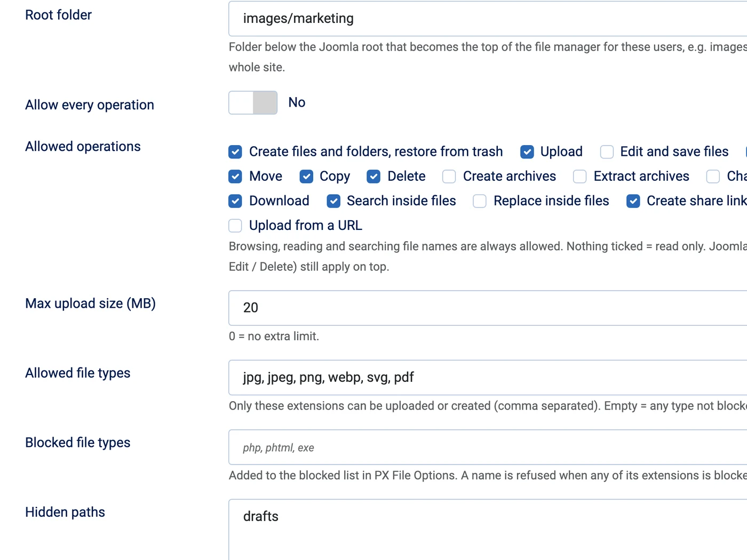Click the '0 = no extra limit.' hint

[x=274, y=337]
